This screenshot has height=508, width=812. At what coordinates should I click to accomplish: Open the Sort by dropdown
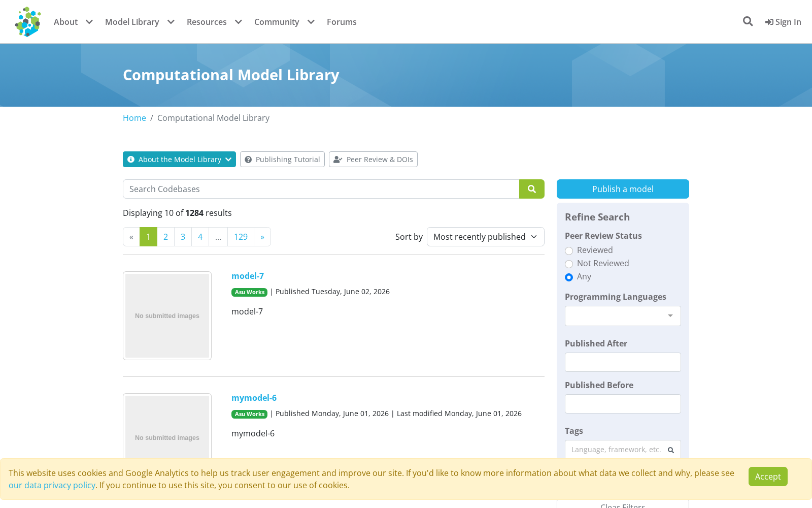pos(486,237)
